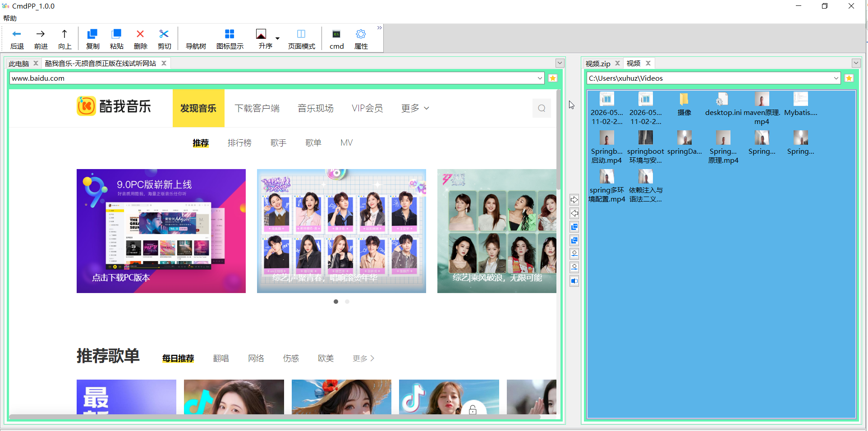Click the 复制 copy icon
The height and width of the screenshot is (431, 868).
pyautogui.click(x=92, y=39)
